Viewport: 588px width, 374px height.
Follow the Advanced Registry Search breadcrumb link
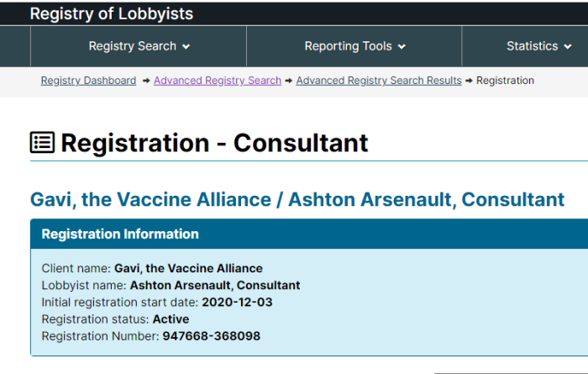pyautogui.click(x=218, y=81)
